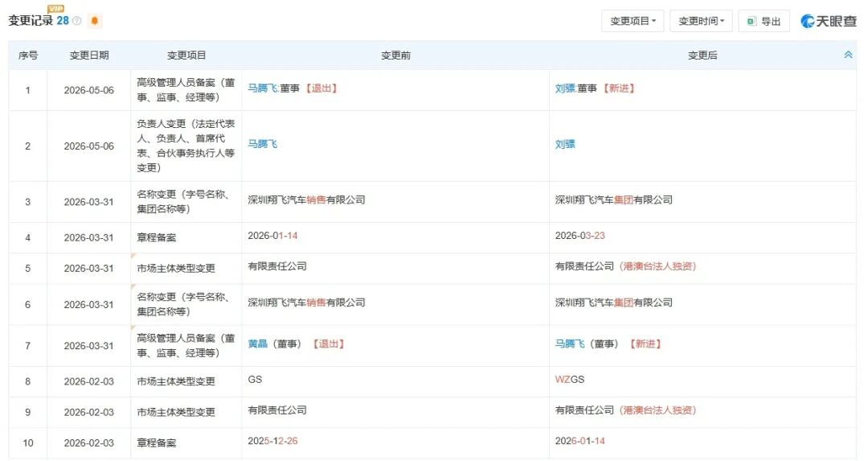
Task: Select 负责人变更 item in row 2
Action: click(x=186, y=146)
